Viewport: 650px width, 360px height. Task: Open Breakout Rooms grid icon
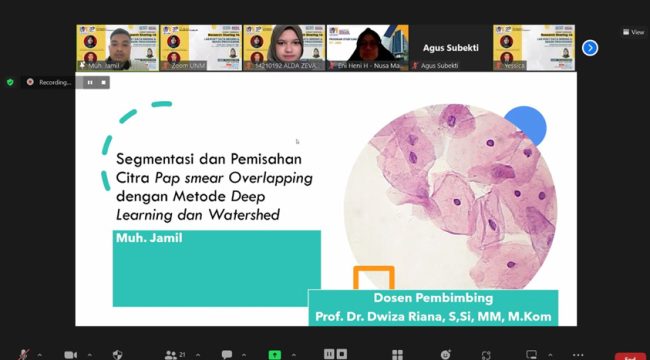(398, 355)
